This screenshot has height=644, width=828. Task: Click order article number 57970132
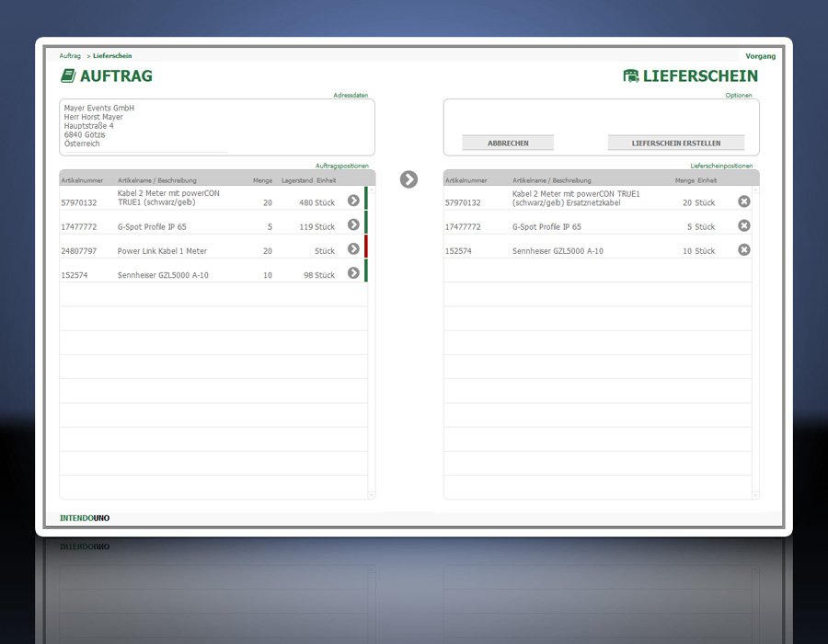point(79,202)
